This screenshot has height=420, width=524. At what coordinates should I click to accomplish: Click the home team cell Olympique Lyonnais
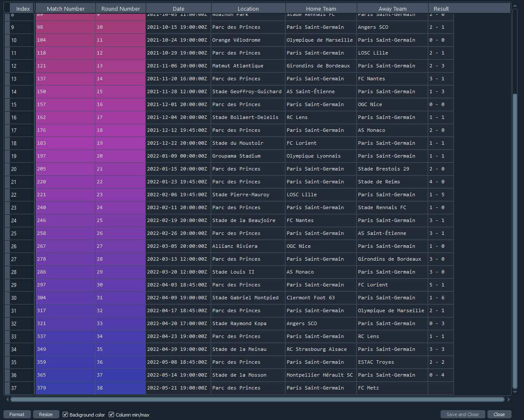[321, 156]
